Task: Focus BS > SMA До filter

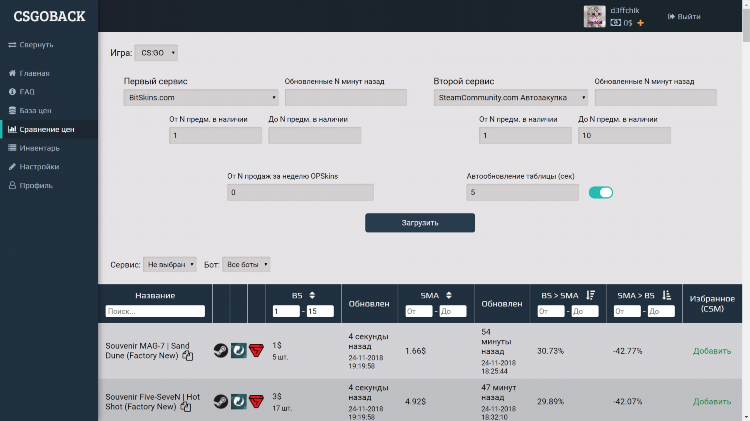Action: (x=585, y=311)
